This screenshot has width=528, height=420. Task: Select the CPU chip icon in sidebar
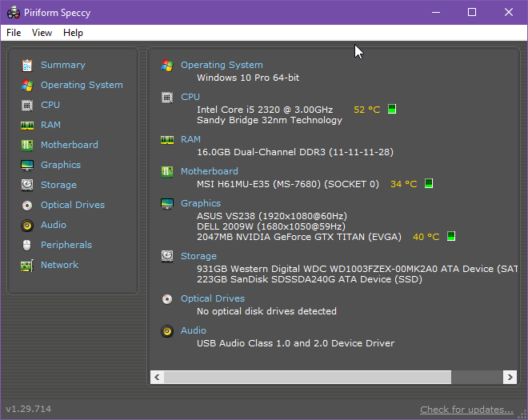coord(27,105)
